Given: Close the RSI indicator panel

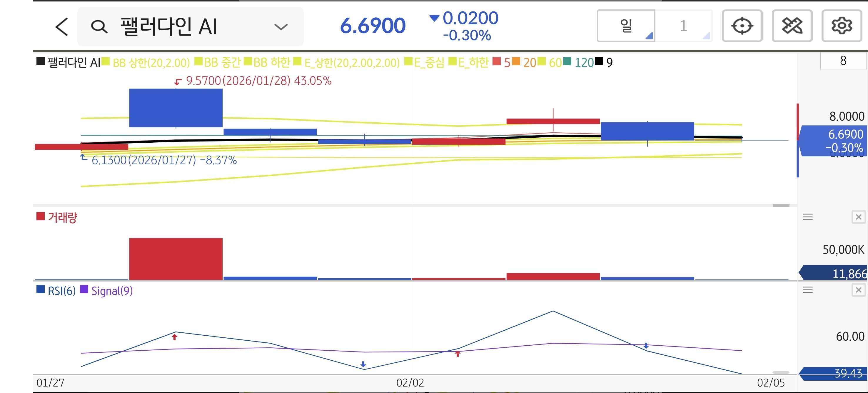Looking at the screenshot, I should (858, 290).
